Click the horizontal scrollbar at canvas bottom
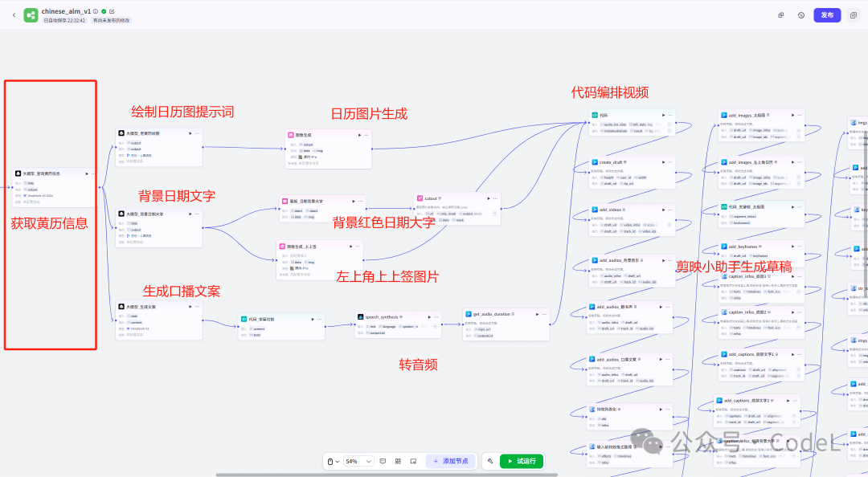The height and width of the screenshot is (477, 868). [x=387, y=475]
